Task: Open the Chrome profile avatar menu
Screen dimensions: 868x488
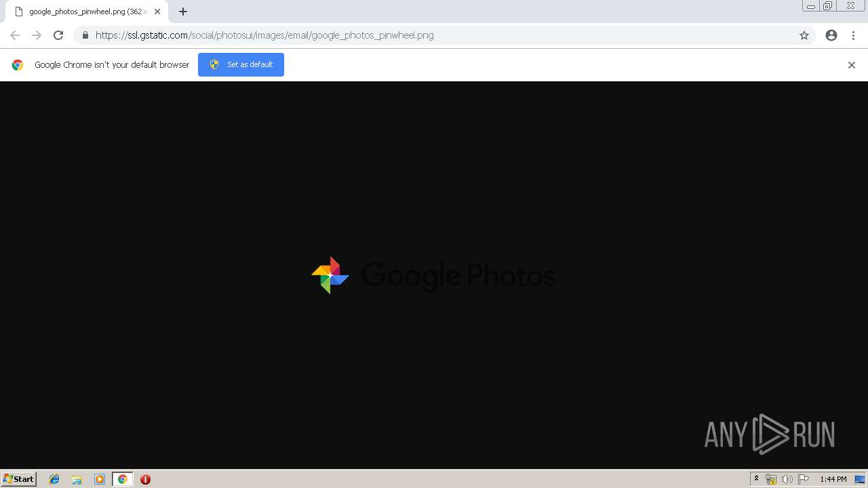Action: click(x=831, y=35)
